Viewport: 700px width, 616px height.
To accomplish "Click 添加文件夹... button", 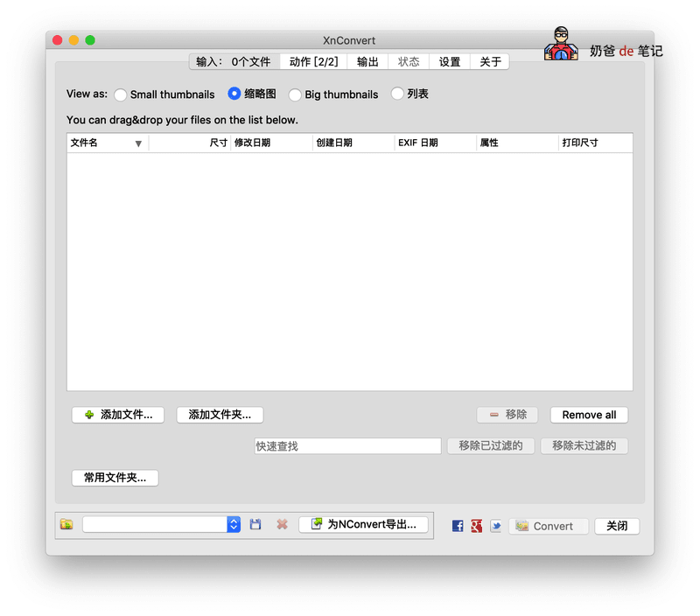I will (220, 415).
